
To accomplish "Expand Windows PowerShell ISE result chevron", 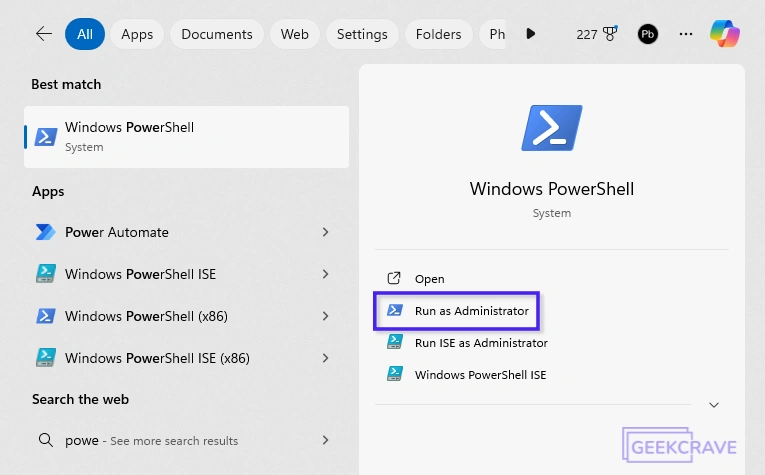I will coord(325,274).
